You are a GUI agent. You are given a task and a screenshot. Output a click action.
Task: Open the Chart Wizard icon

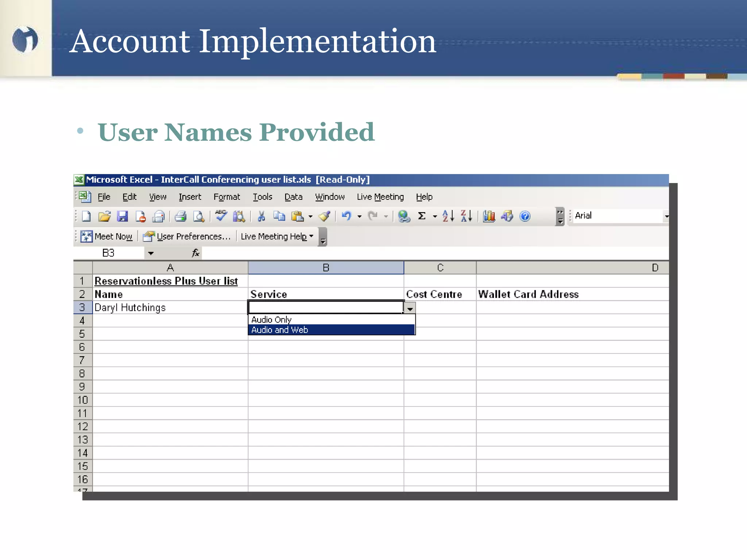[489, 216]
